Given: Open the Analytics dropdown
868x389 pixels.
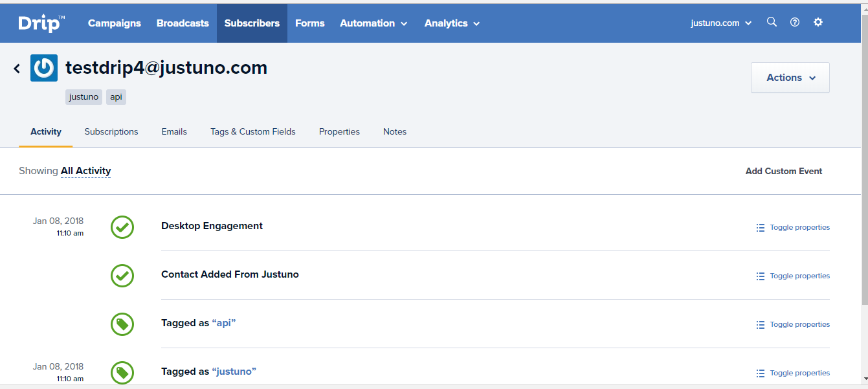Looking at the screenshot, I should point(451,23).
